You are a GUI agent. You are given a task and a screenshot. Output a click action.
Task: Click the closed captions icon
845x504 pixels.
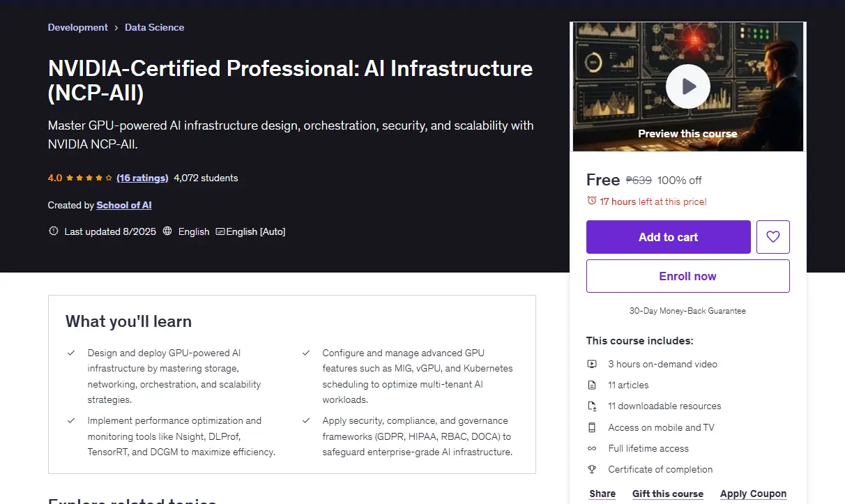tap(220, 231)
